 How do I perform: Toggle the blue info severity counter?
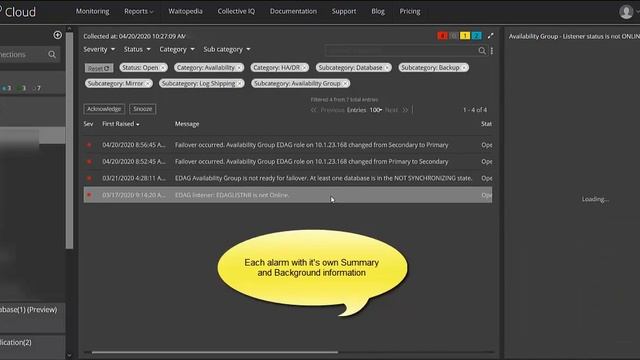pos(476,36)
